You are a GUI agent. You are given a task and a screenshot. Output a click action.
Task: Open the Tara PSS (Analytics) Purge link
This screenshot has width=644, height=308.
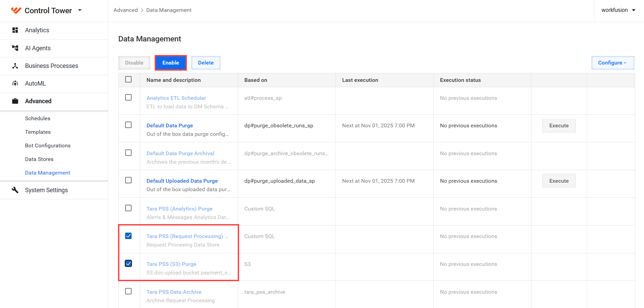179,209
